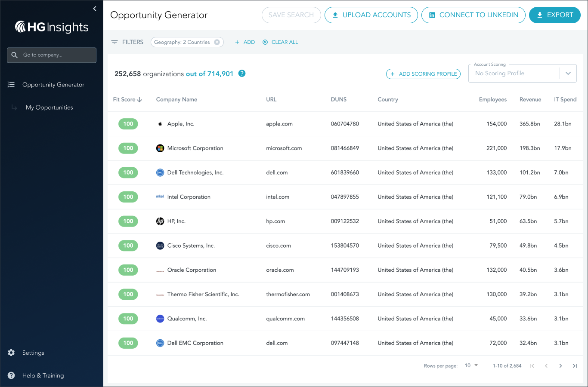Click the Help & Training question icon

click(x=11, y=375)
